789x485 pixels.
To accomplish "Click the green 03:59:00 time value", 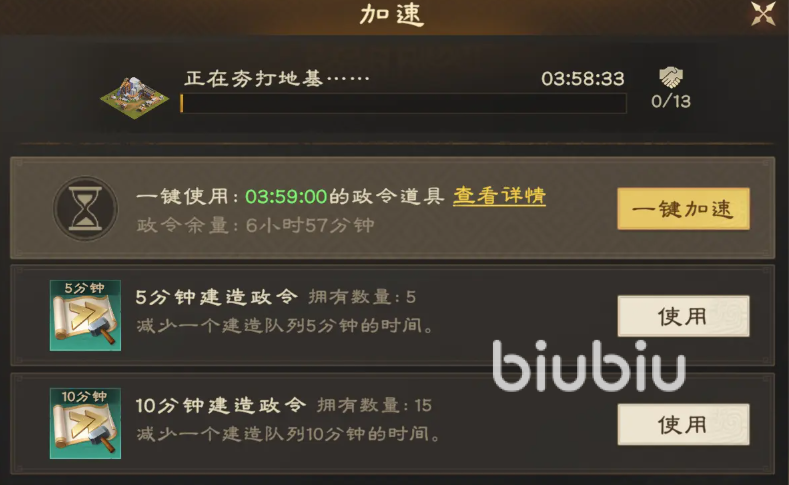I will pyautogui.click(x=286, y=196).
